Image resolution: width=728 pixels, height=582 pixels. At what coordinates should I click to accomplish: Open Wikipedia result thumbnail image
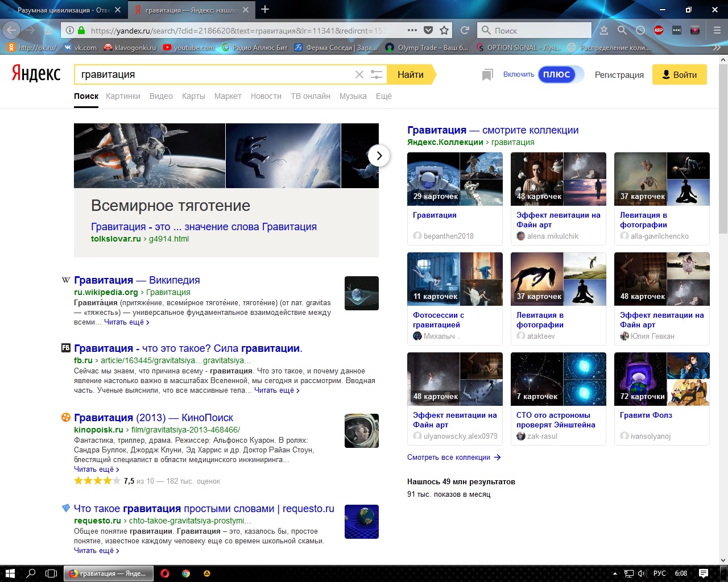(362, 293)
